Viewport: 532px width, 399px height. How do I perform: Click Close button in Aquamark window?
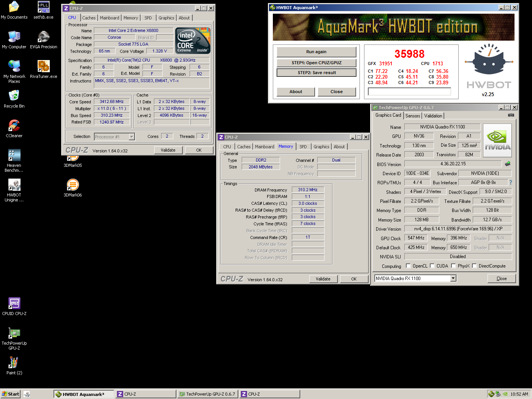337,92
